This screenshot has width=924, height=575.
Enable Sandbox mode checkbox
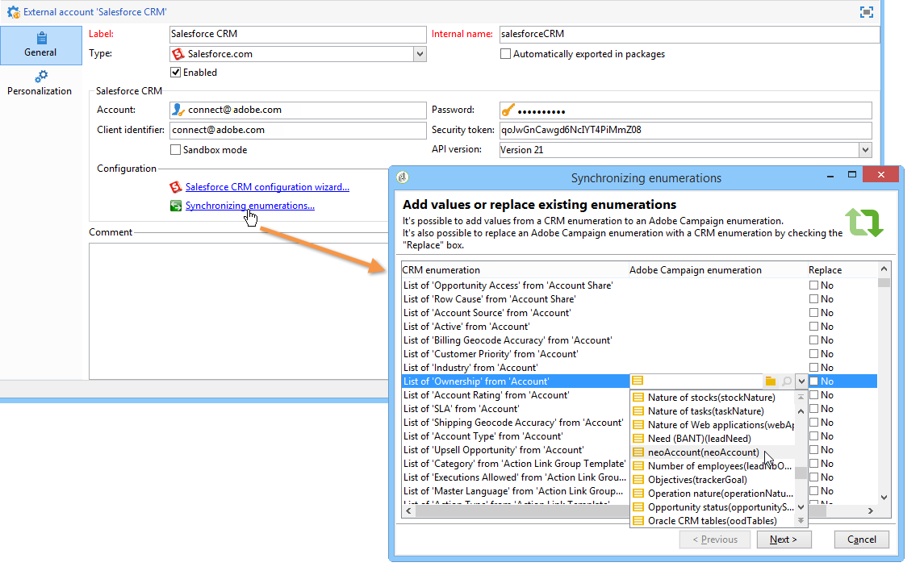(176, 150)
